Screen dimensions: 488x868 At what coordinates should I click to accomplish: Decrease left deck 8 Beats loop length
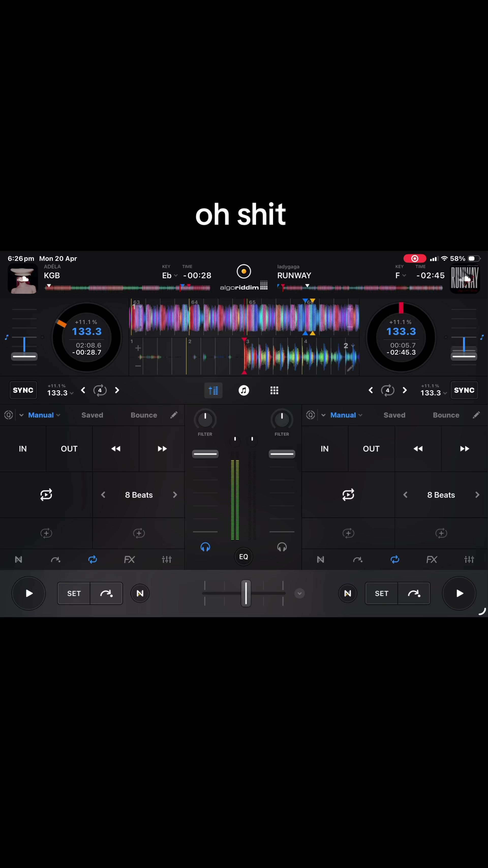[x=103, y=495]
